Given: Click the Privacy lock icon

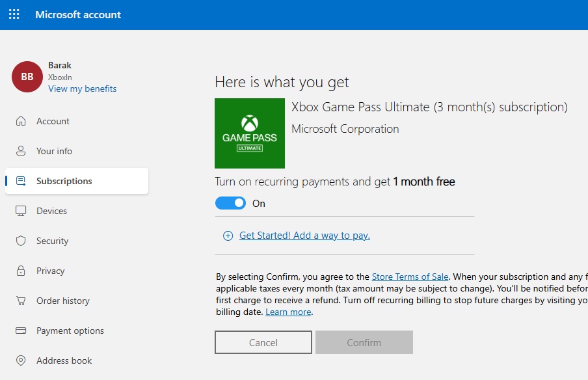Looking at the screenshot, I should click(x=21, y=271).
